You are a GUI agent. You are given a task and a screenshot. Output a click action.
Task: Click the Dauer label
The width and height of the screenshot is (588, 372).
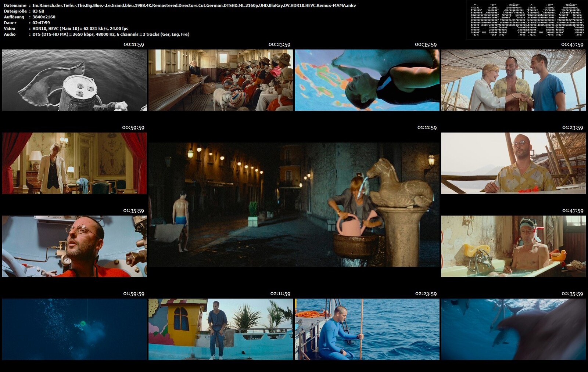[x=10, y=23]
